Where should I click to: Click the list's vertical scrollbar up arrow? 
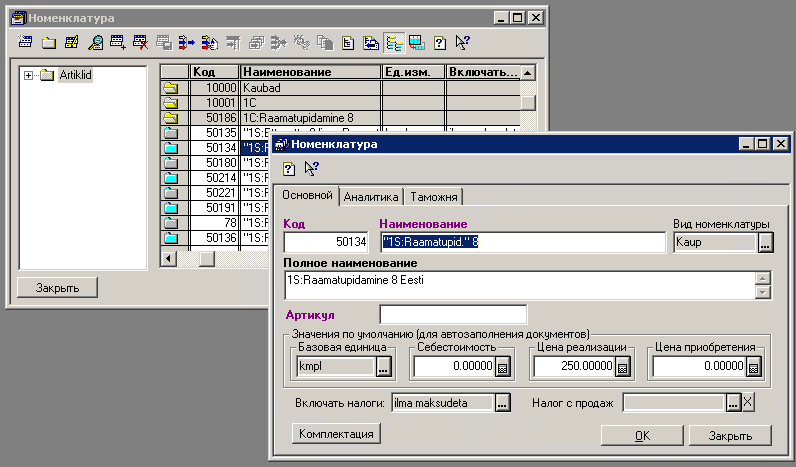(528, 73)
